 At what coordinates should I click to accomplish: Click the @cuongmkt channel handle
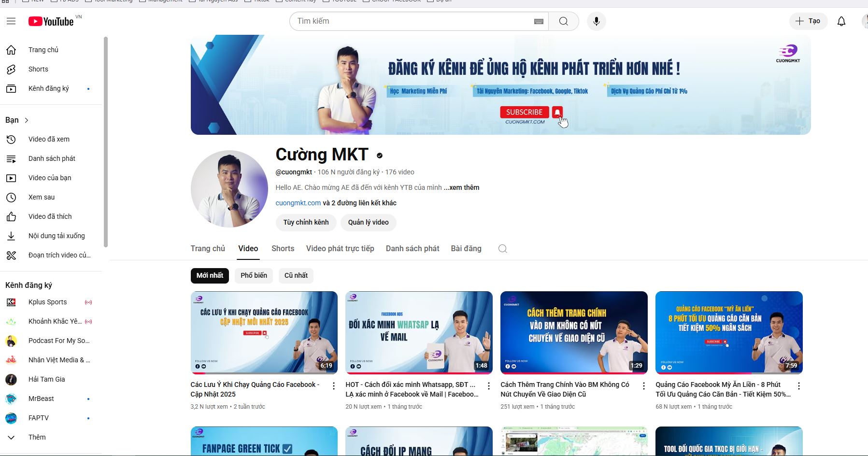coord(294,172)
